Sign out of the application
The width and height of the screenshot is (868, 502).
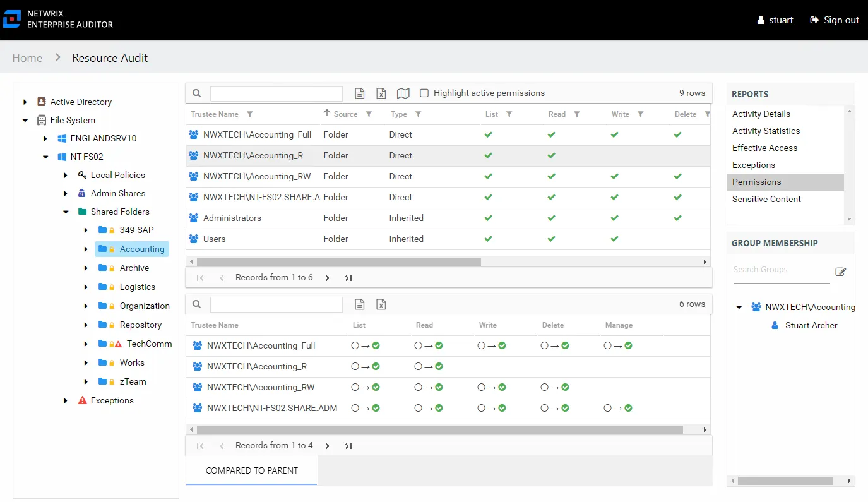(835, 20)
